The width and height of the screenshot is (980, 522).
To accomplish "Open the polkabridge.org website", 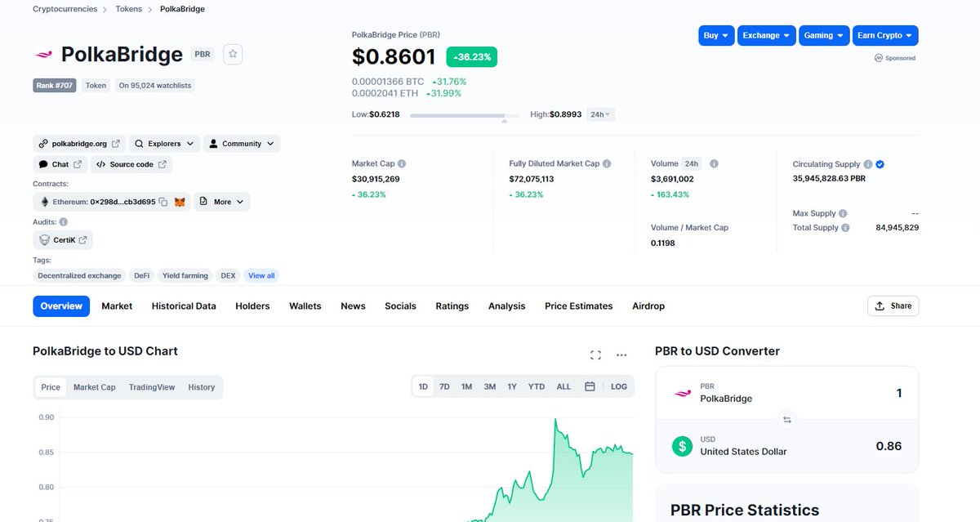I will click(78, 143).
